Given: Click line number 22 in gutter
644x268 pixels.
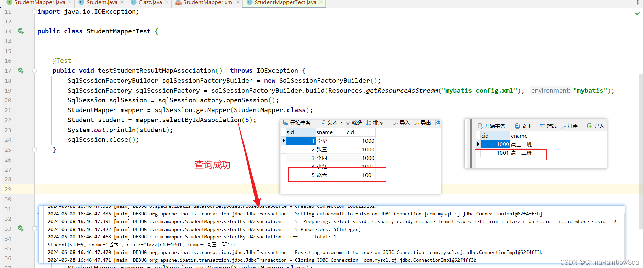Looking at the screenshot, I should coord(8,120).
